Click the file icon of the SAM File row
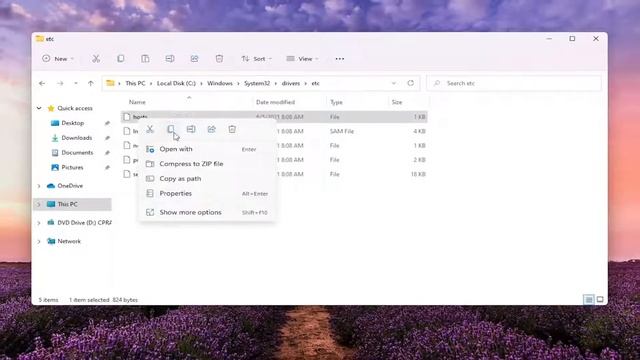This screenshot has width=640, height=360. (x=127, y=131)
